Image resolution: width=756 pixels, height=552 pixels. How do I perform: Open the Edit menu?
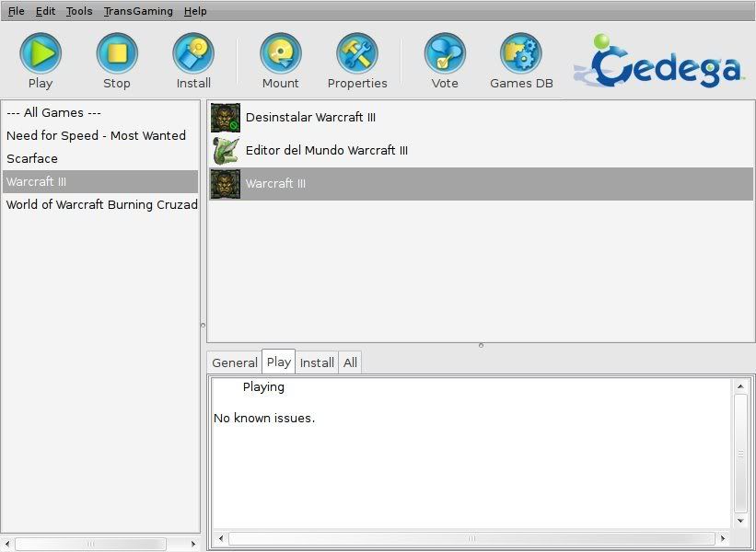[45, 11]
